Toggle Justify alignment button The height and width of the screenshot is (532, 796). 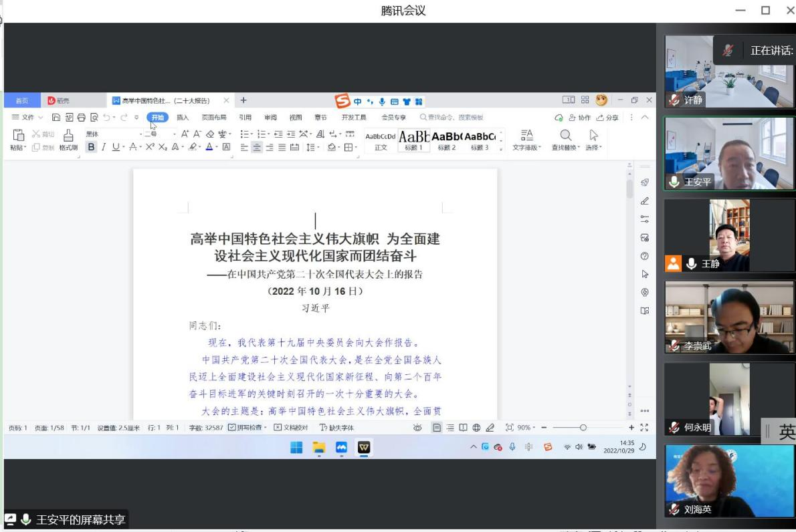(282, 148)
